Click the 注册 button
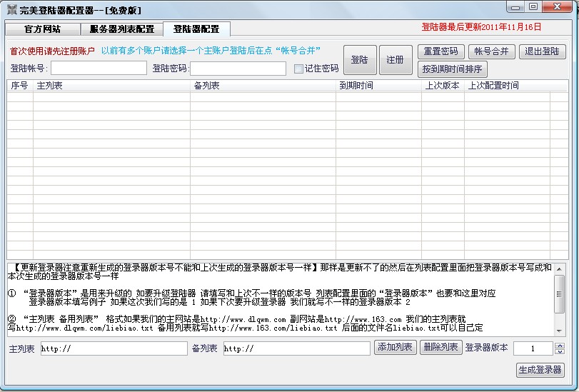 tap(395, 60)
